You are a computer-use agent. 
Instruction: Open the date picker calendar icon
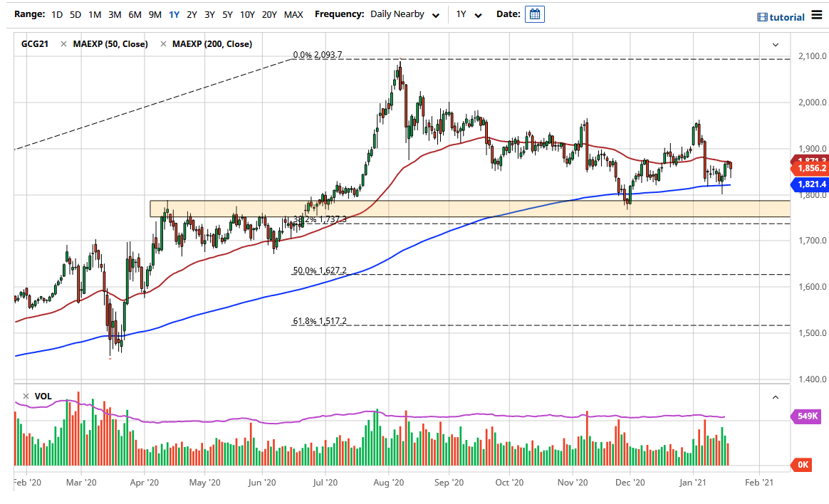pyautogui.click(x=535, y=14)
